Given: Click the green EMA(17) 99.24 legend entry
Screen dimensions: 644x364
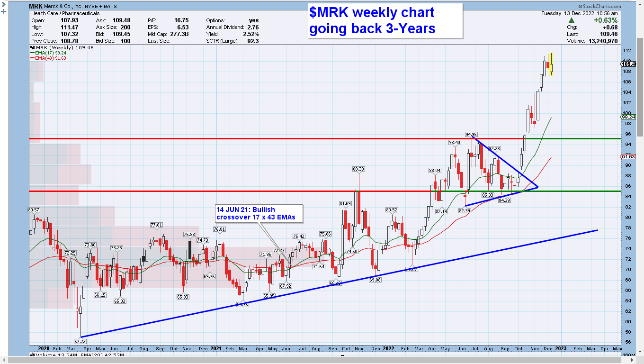Looking at the screenshot, I should tap(49, 53).
